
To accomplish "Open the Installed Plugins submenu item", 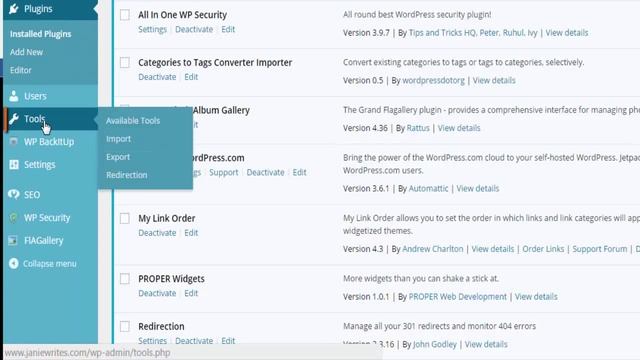I will (40, 34).
